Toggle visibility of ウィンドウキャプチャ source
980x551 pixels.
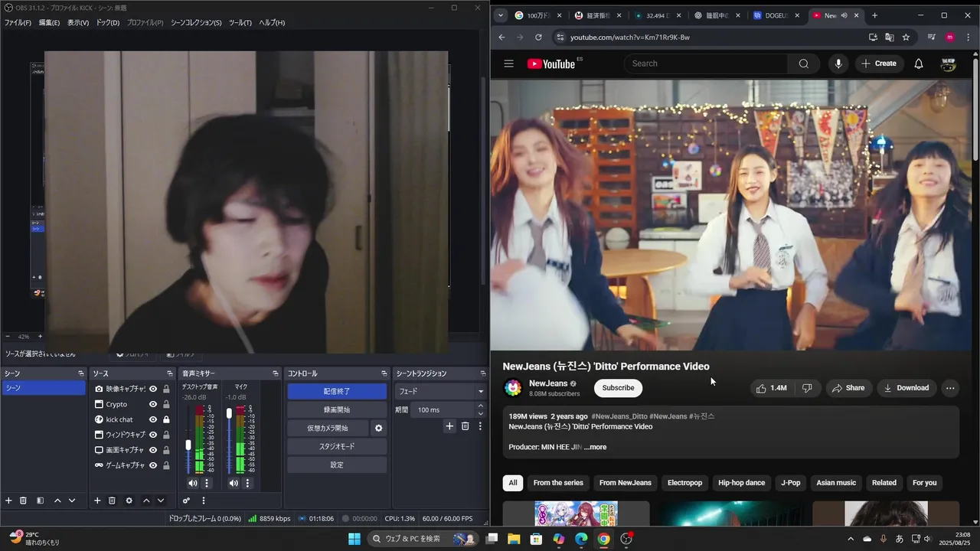tap(153, 435)
